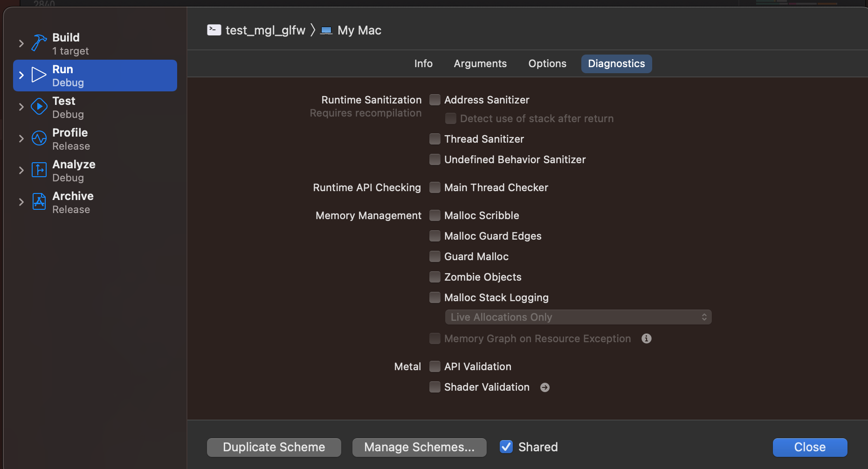Enable the Address Sanitizer checkbox
The height and width of the screenshot is (469, 868).
coord(434,99)
